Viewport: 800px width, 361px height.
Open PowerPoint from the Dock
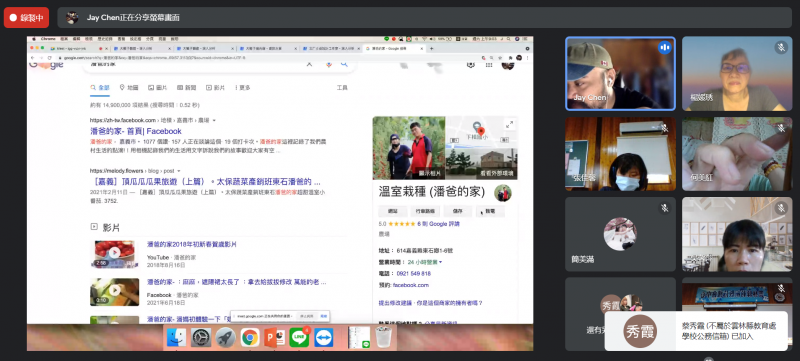click(274, 338)
